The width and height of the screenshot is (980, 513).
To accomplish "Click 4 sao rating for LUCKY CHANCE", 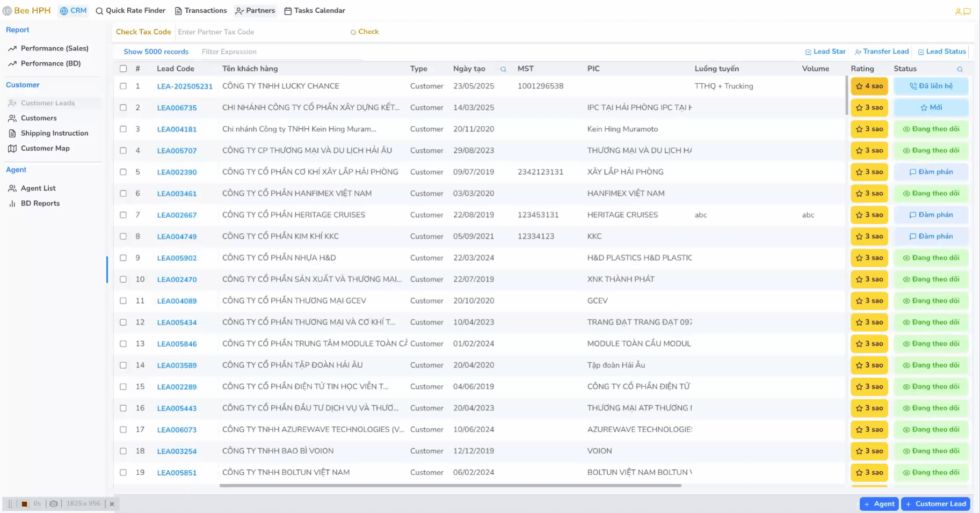I will 869,86.
